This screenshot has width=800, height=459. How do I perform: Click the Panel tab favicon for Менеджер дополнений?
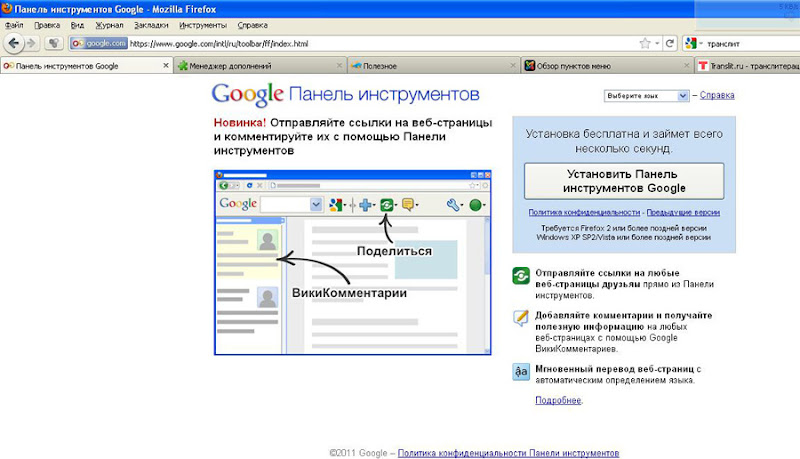183,66
